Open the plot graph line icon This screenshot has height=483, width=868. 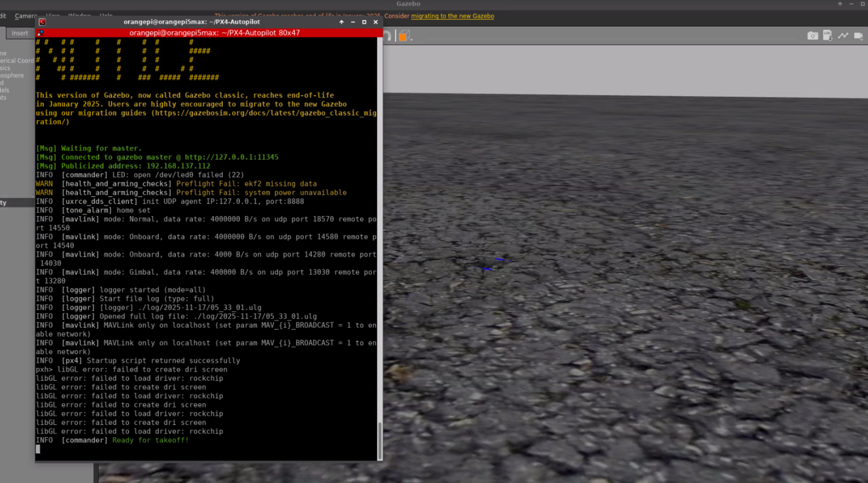point(843,36)
